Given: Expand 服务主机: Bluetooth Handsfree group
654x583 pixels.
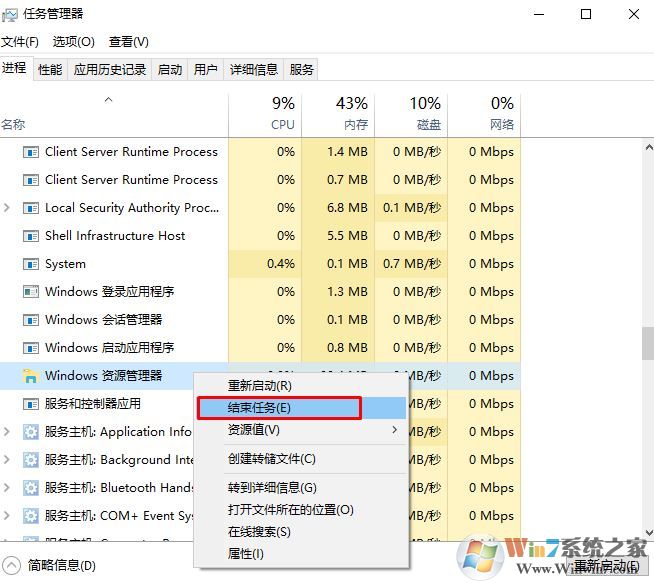Looking at the screenshot, I should (6, 488).
